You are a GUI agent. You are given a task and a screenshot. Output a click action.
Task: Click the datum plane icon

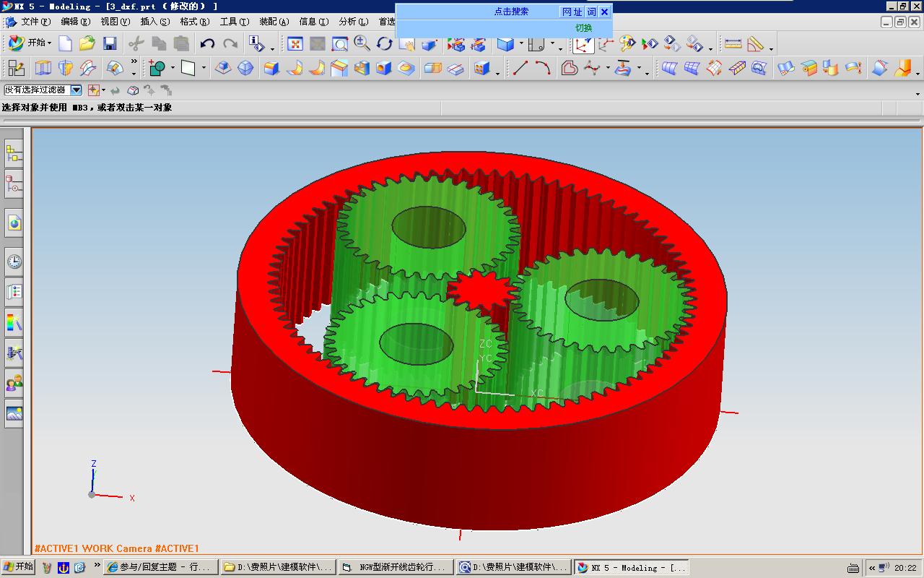(188, 68)
